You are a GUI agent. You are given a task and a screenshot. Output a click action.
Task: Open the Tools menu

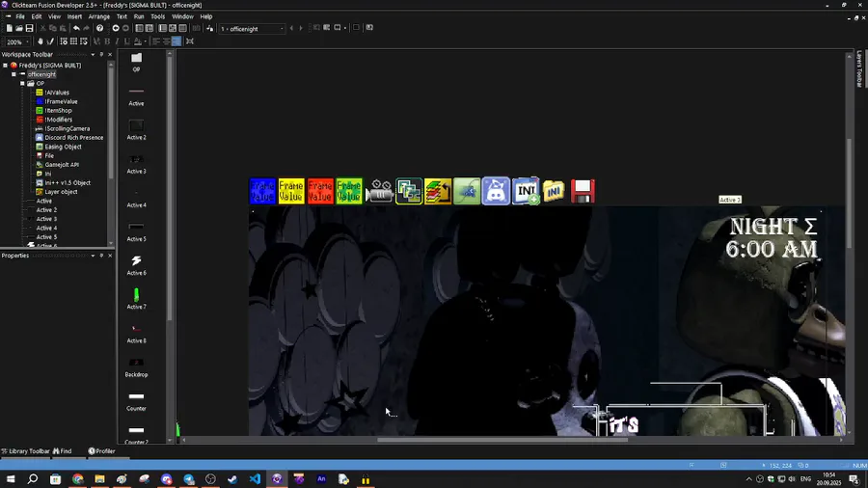point(158,16)
